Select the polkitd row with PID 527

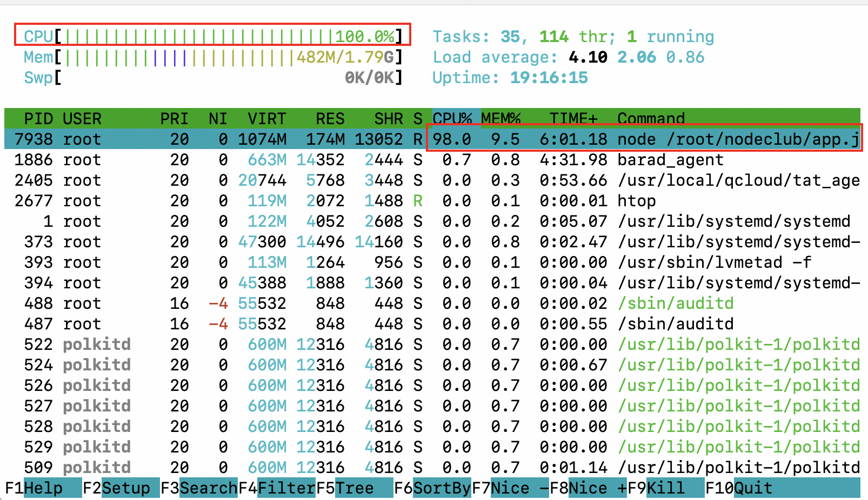point(432,406)
